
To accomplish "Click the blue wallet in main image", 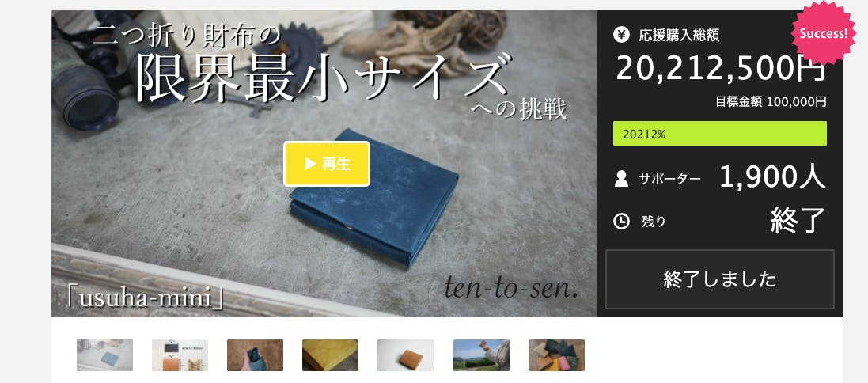I will pos(373,196).
